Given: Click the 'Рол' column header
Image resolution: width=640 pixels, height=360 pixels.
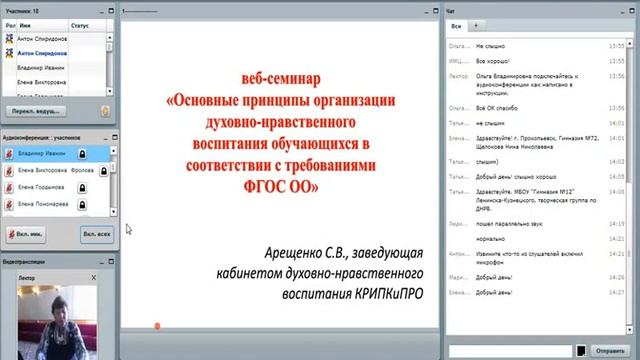Looking at the screenshot, I should click(x=10, y=26).
